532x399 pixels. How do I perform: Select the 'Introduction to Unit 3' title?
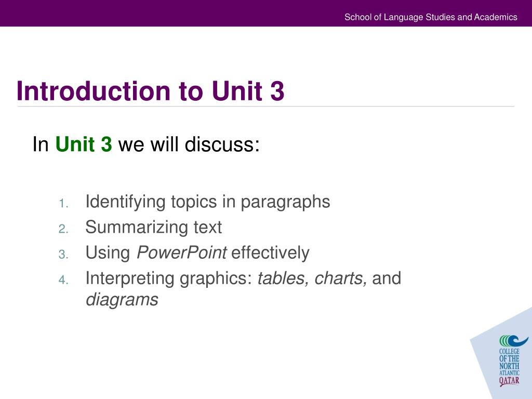coord(150,91)
